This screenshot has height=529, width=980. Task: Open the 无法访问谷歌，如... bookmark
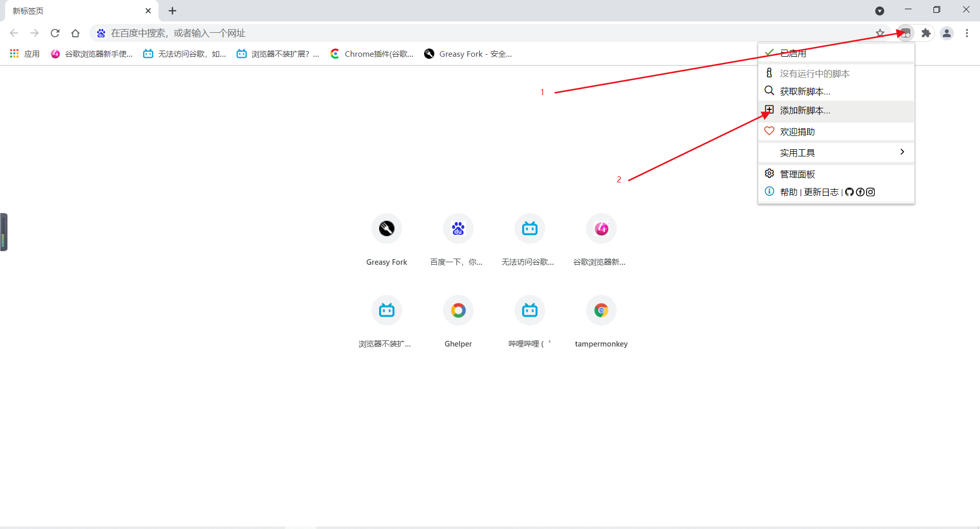point(184,54)
